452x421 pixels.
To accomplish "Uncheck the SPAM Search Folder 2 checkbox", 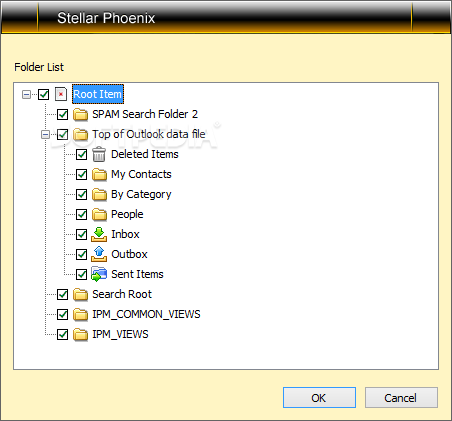I will 62,114.
